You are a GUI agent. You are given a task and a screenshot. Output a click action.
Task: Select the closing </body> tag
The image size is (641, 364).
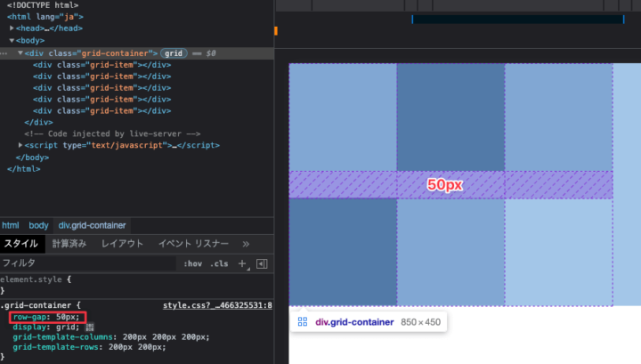(32, 158)
